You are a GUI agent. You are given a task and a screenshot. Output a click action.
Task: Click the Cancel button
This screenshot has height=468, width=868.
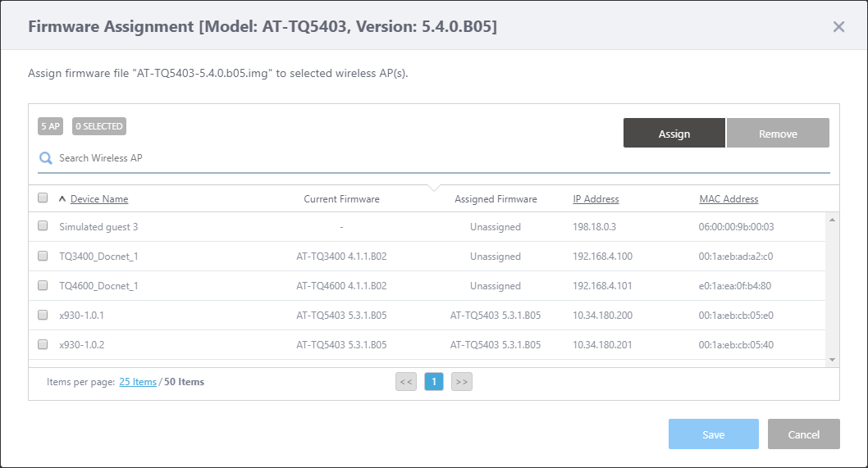click(803, 434)
